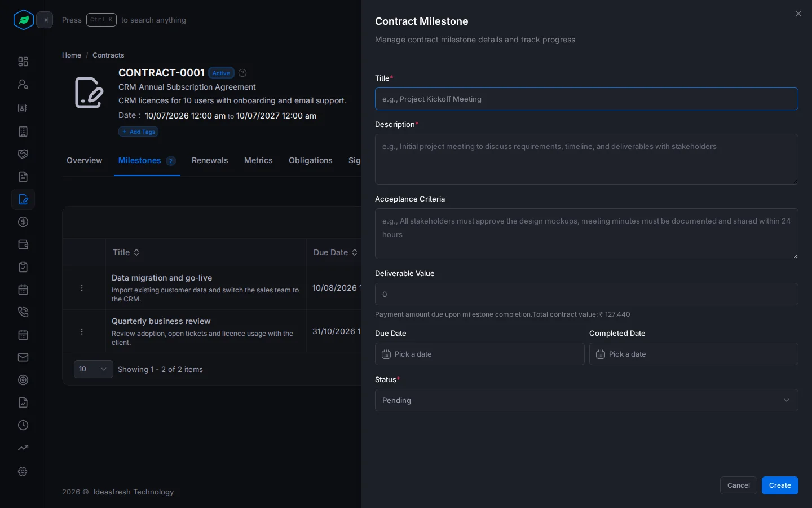Click the Create button

(780, 485)
